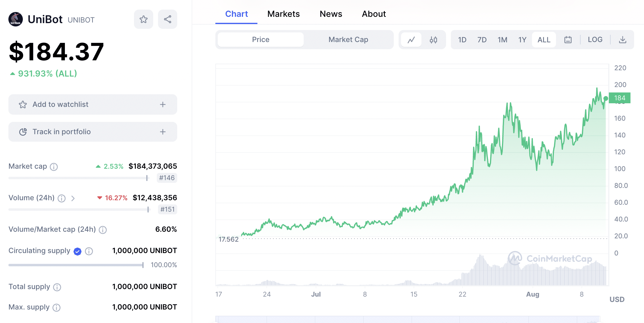Click the 16.27% volume change
Image resolution: width=644 pixels, height=323 pixels.
(116, 198)
